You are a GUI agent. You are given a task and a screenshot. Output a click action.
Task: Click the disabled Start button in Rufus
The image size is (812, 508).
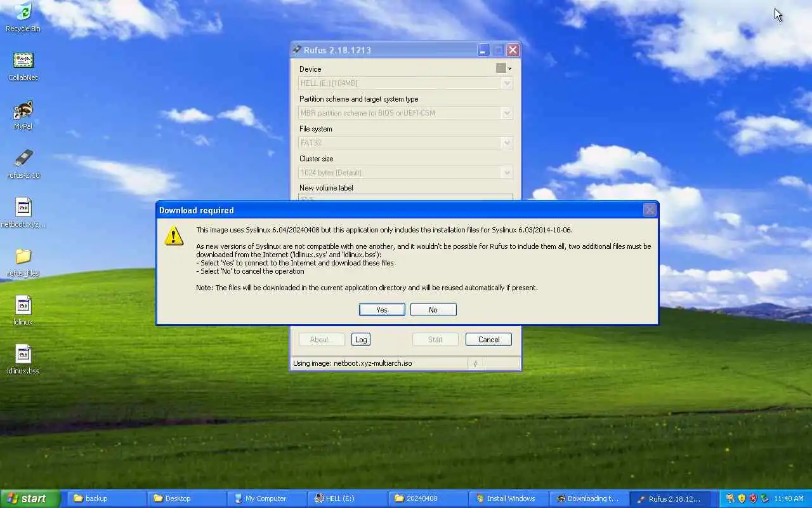pyautogui.click(x=435, y=339)
